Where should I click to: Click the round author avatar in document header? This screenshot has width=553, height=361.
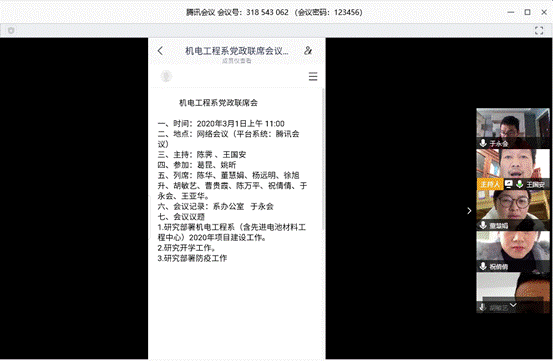click(166, 76)
